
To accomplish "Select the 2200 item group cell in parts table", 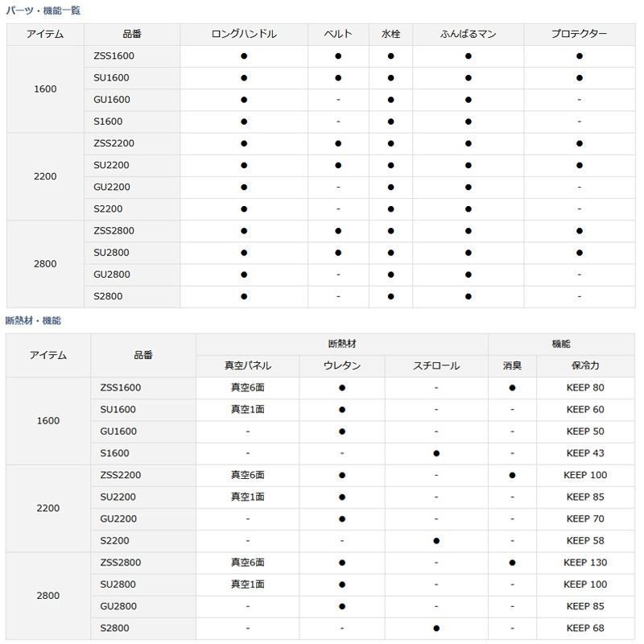I will [x=45, y=176].
